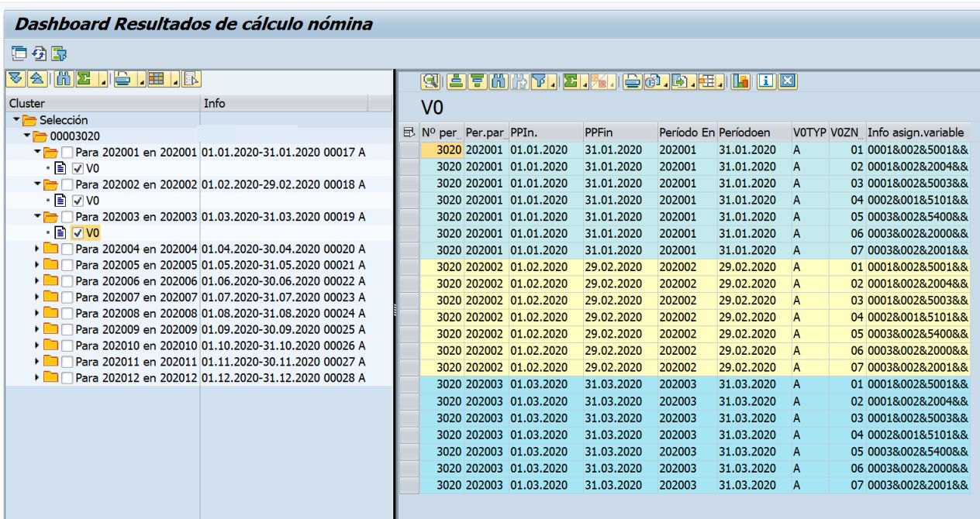Collapse all nodes in the tree toolbar

click(x=37, y=78)
